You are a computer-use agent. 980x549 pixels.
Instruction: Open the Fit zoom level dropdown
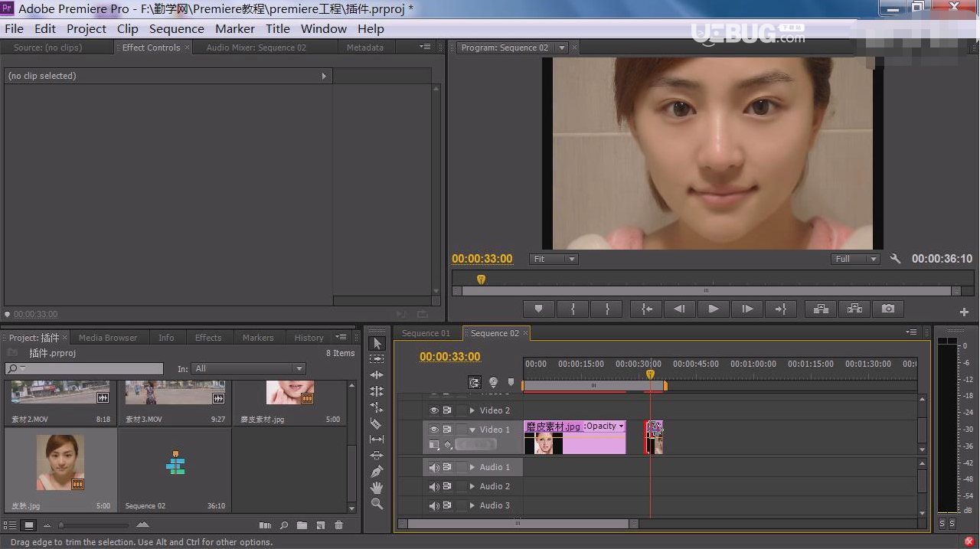[554, 259]
